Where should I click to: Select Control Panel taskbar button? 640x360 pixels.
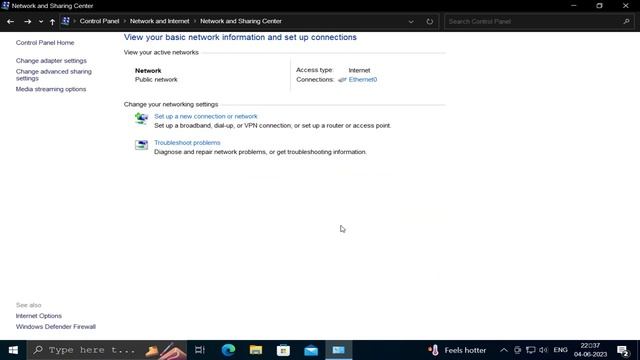point(338,350)
